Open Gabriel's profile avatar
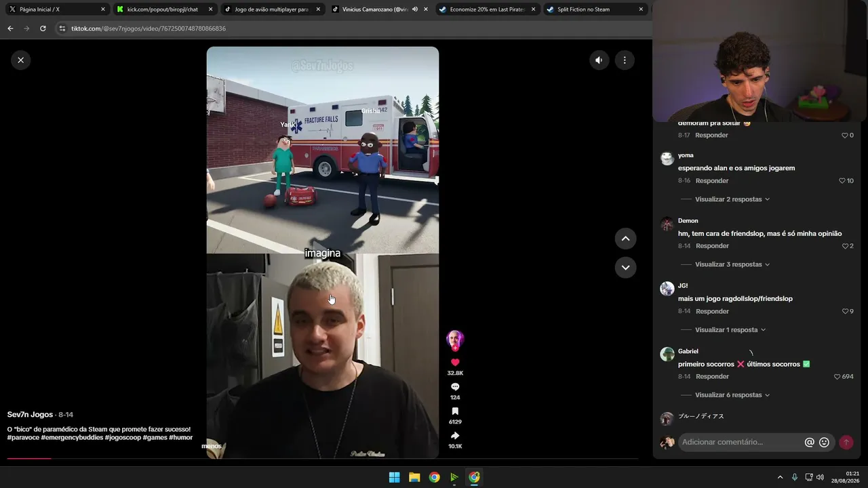Screen dimensions: 868x488 coord(667,354)
